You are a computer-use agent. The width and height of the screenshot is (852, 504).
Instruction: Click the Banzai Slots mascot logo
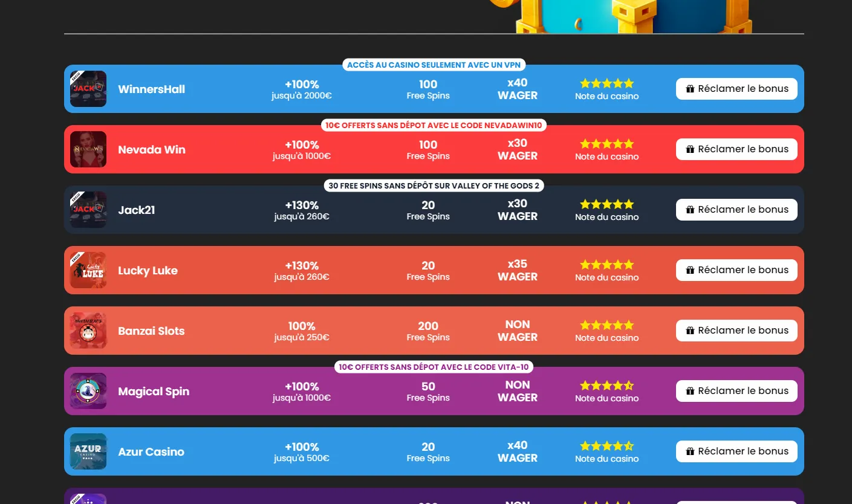click(88, 331)
